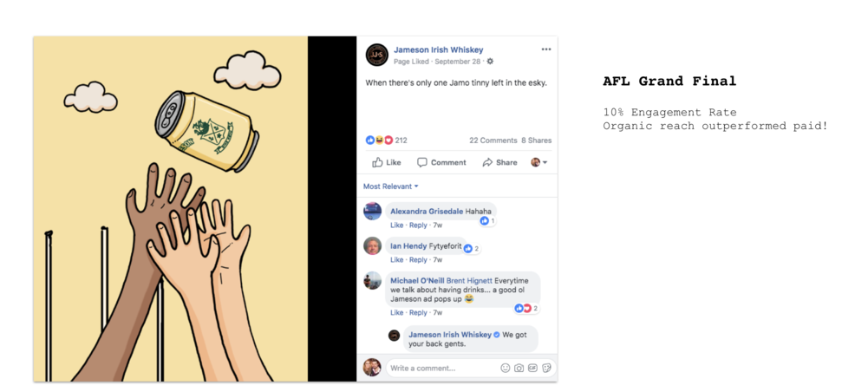Viewport: 868px width, 392px height.
Task: Open the profile switcher dropdown beside Share
Action: (539, 162)
